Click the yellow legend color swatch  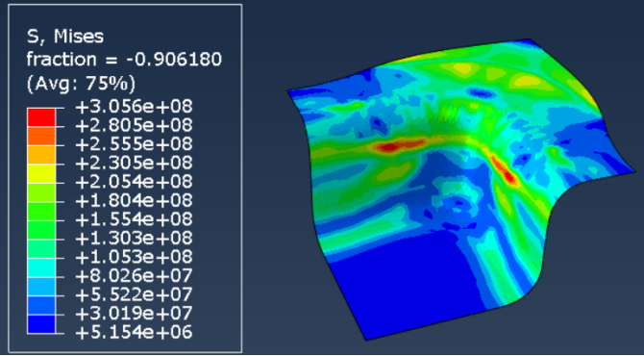click(41, 174)
